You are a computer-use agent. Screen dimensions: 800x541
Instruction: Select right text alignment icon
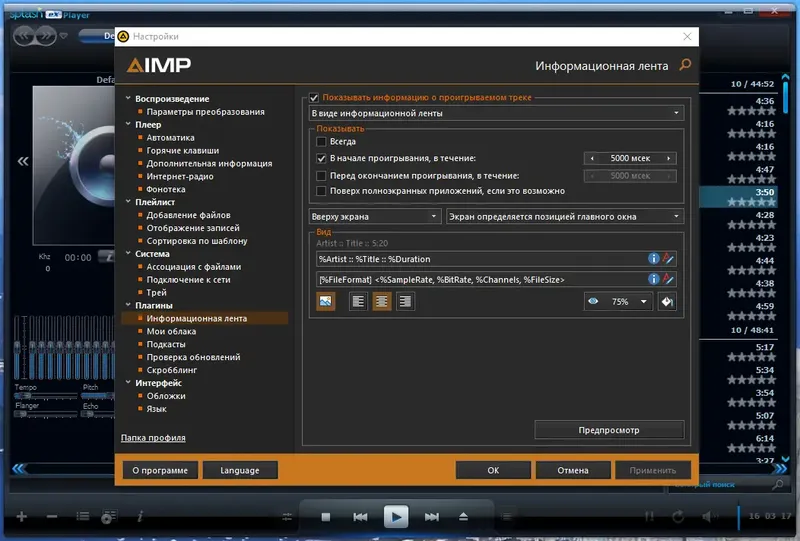click(405, 301)
